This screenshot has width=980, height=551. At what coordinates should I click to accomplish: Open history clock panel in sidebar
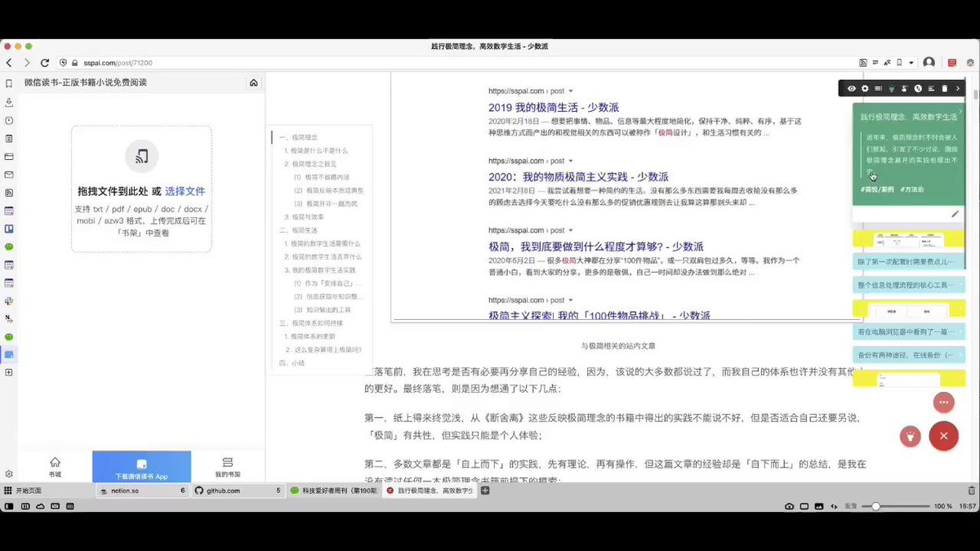pyautogui.click(x=9, y=120)
